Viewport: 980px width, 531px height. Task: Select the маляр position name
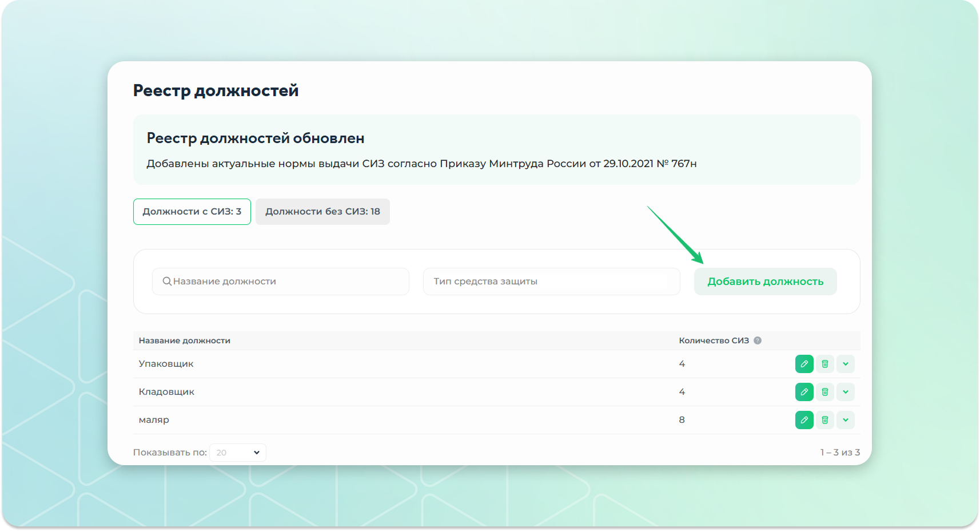(154, 420)
